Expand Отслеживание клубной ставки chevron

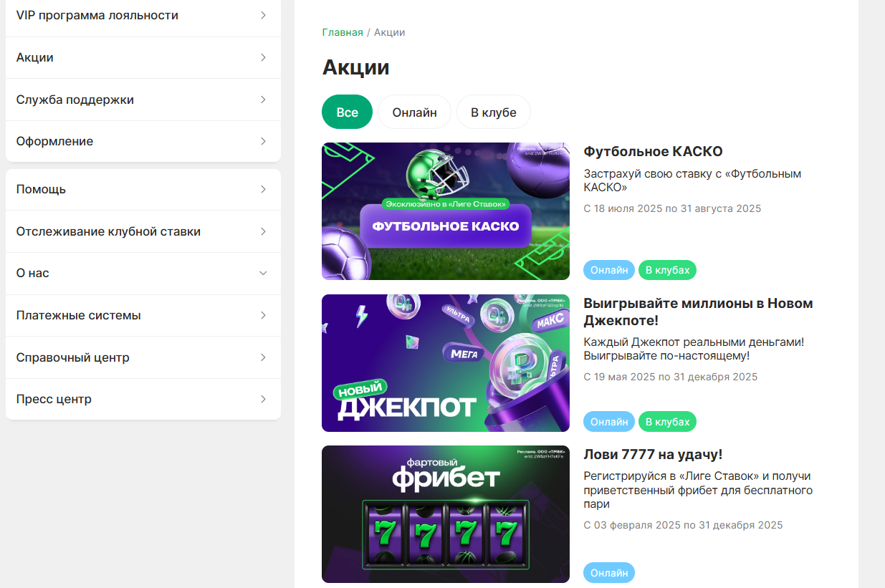point(263,231)
